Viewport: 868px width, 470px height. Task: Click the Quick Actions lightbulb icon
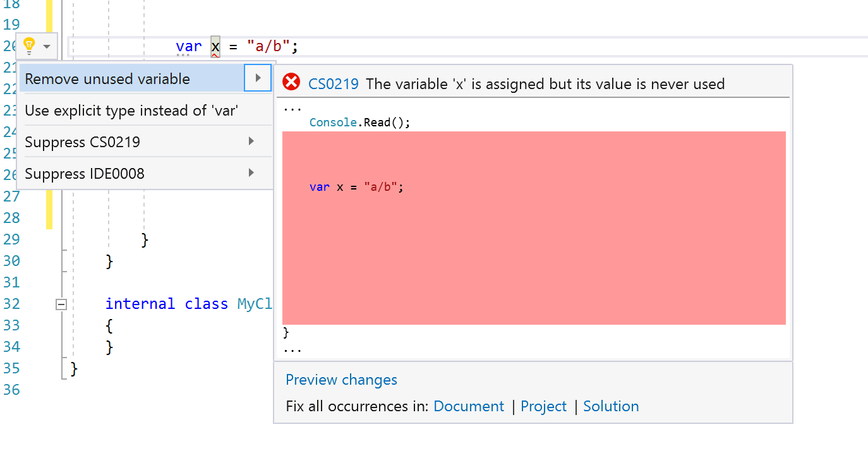[x=29, y=45]
